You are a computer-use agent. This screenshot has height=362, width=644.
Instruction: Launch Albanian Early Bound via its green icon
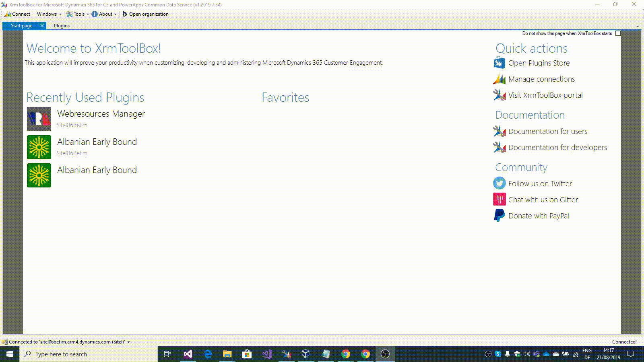click(39, 147)
